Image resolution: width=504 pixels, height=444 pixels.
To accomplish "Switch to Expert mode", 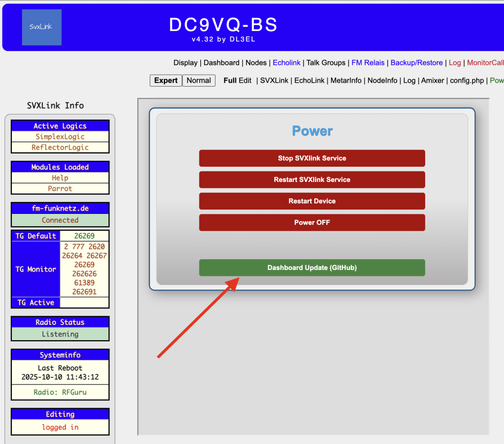I will 165,81.
